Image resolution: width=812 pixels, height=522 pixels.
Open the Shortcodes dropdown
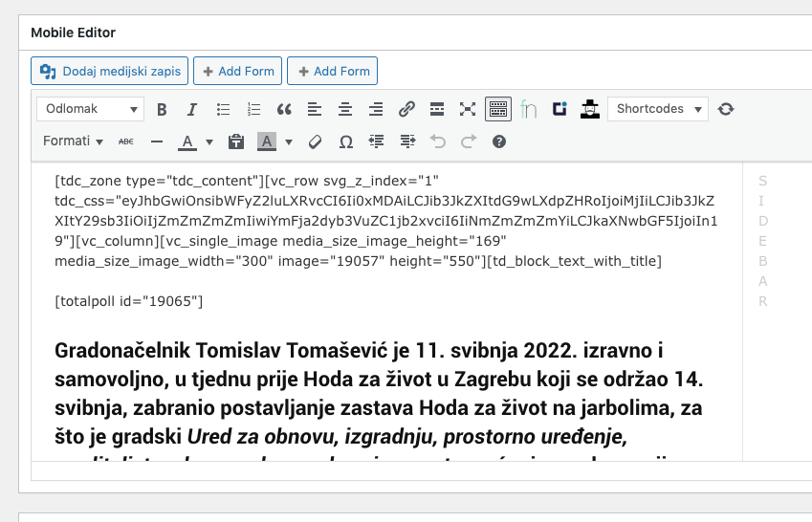(658, 109)
